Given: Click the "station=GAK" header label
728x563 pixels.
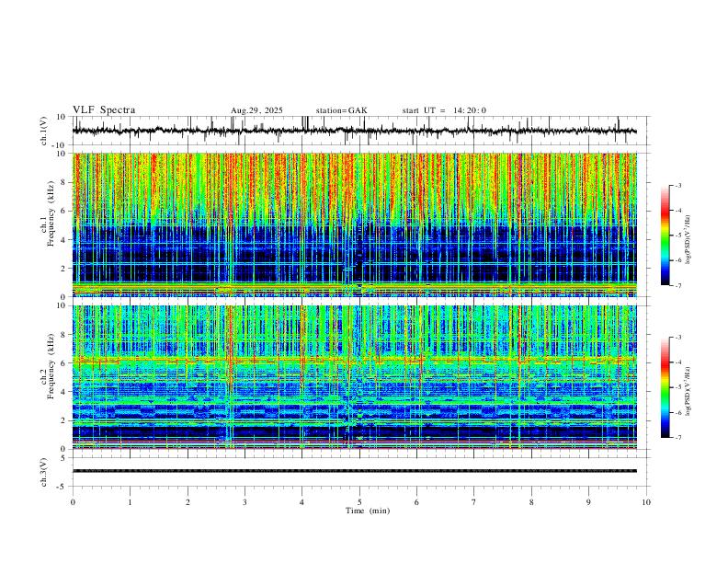Looking at the screenshot, I should point(342,110).
